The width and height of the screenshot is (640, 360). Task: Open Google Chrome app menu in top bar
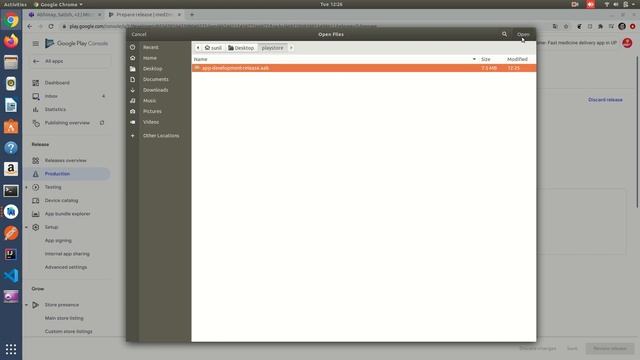tap(58, 4)
